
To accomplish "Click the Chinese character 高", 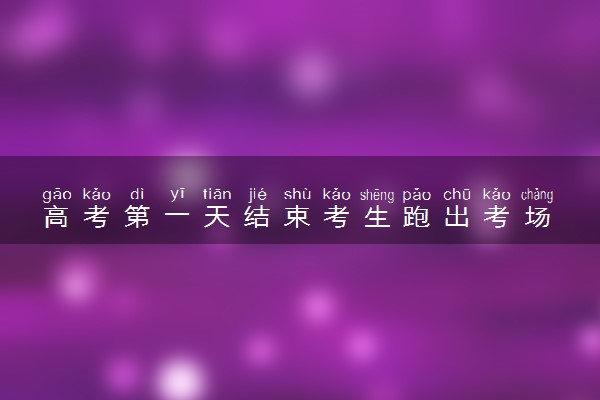I will click(x=56, y=217).
